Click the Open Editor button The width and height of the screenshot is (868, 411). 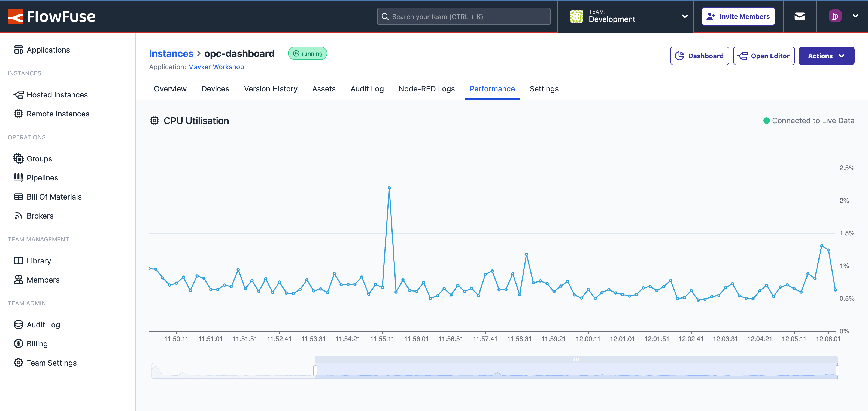[x=764, y=56]
